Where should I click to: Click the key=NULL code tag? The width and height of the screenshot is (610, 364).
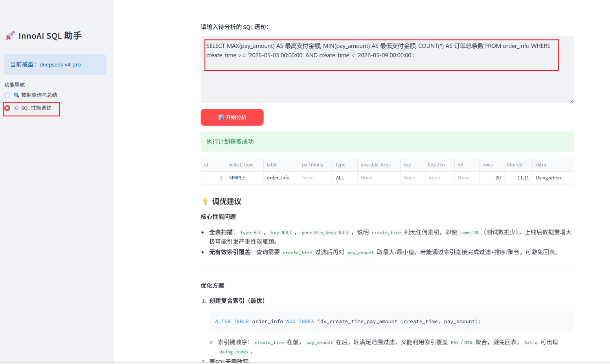(281, 232)
